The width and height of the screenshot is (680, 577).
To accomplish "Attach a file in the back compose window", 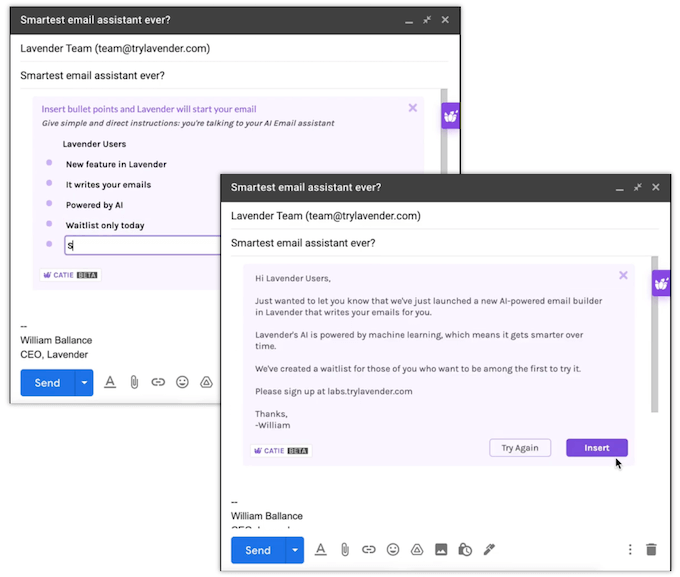I will (x=134, y=382).
